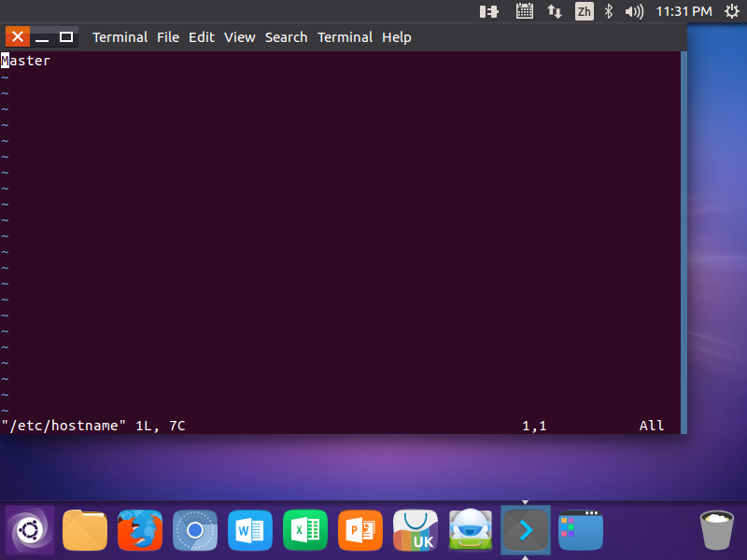Open the Files folder in dock

click(85, 530)
